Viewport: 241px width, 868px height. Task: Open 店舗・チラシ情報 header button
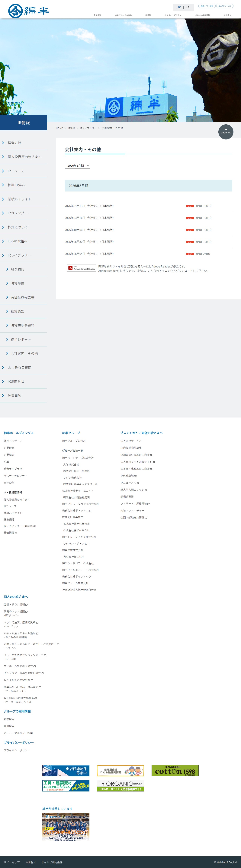click(207, 6)
